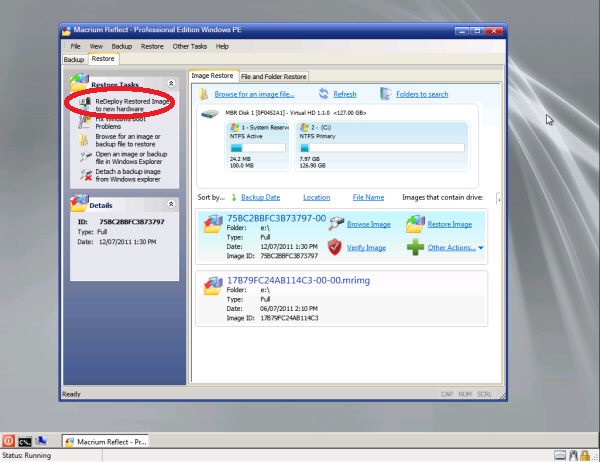Click System Reserved partition usage bar
Screen dimensions: 600x462
pyautogui.click(x=258, y=148)
